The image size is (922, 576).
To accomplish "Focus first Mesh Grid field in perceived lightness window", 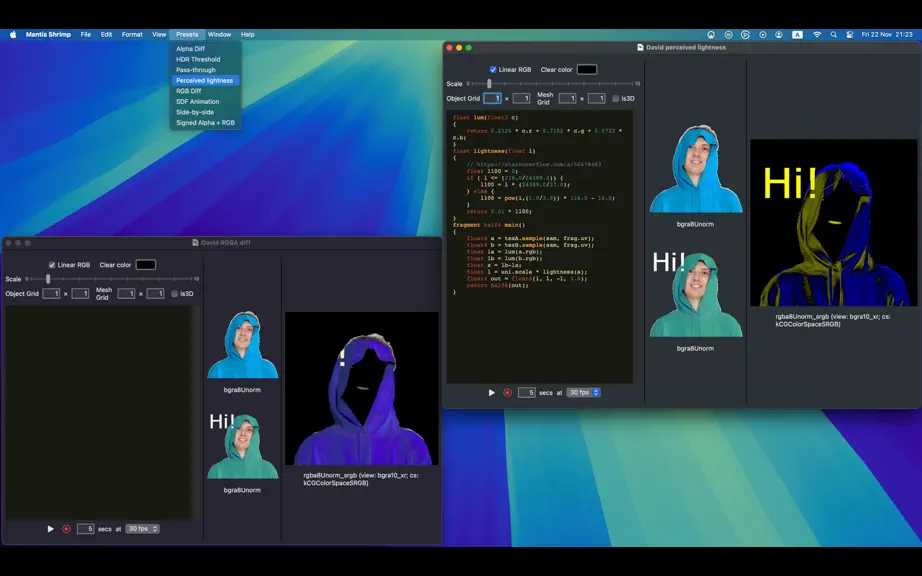I will click(x=567, y=98).
